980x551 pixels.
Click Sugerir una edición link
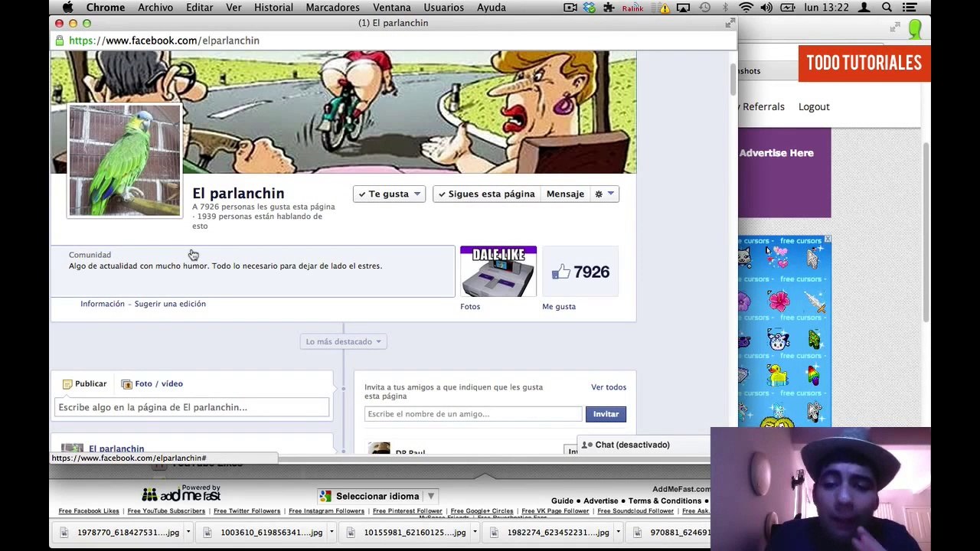[170, 304]
